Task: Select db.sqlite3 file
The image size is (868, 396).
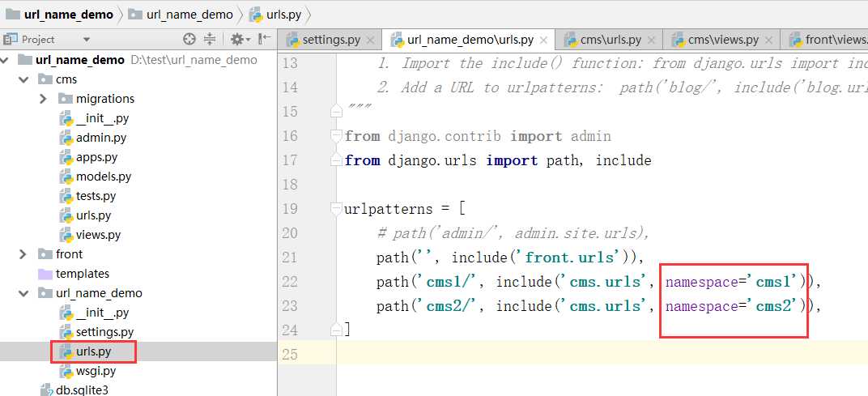Action: point(74,390)
